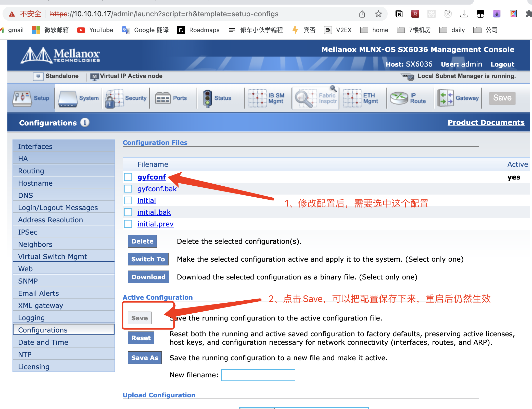
Task: Click Save under Active Configuration
Action: pos(140,318)
